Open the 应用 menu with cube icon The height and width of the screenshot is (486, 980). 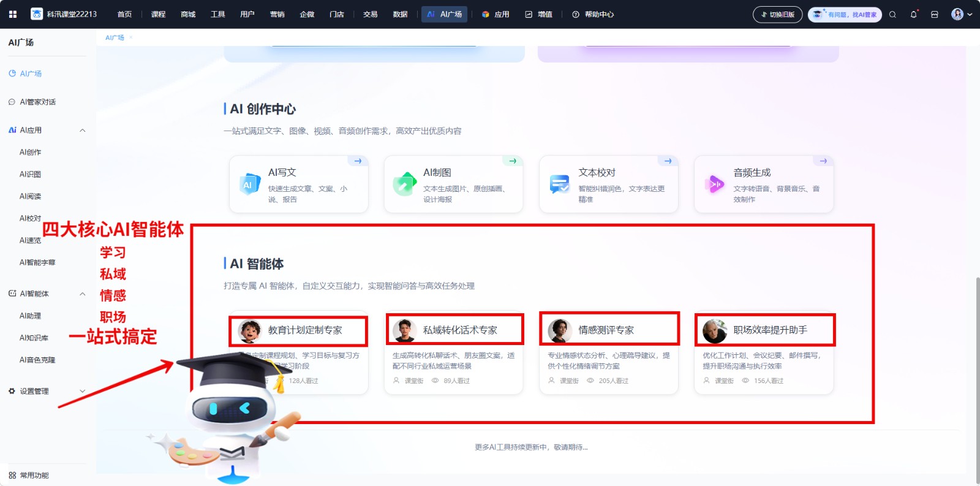[496, 14]
